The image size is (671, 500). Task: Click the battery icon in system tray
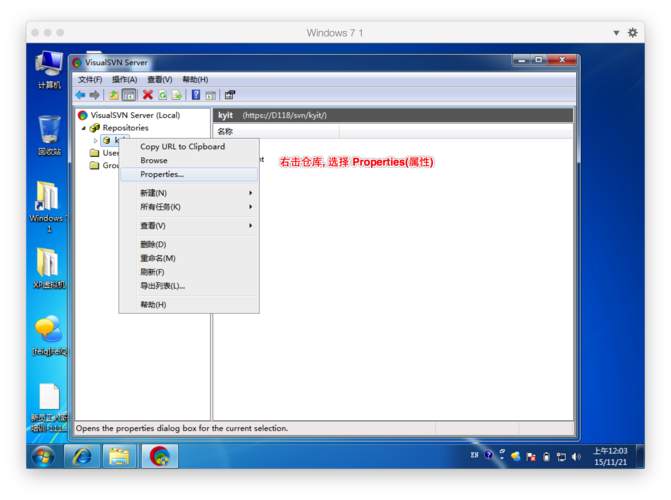pyautogui.click(x=546, y=457)
